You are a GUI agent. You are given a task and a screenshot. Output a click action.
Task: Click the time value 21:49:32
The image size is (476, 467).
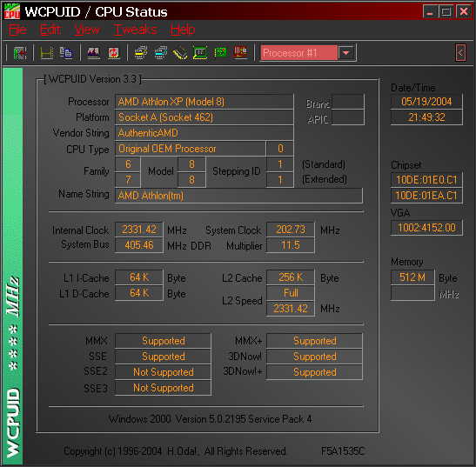pyautogui.click(x=426, y=117)
